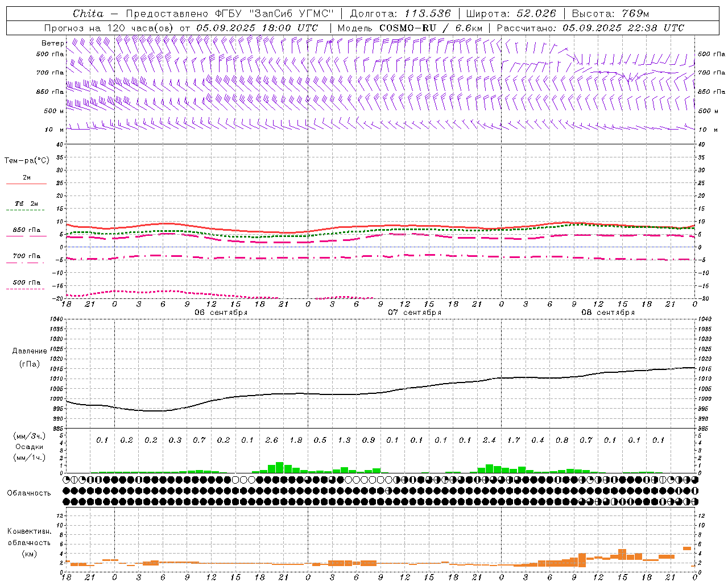Click the "Конвективн." panel label

(29, 531)
